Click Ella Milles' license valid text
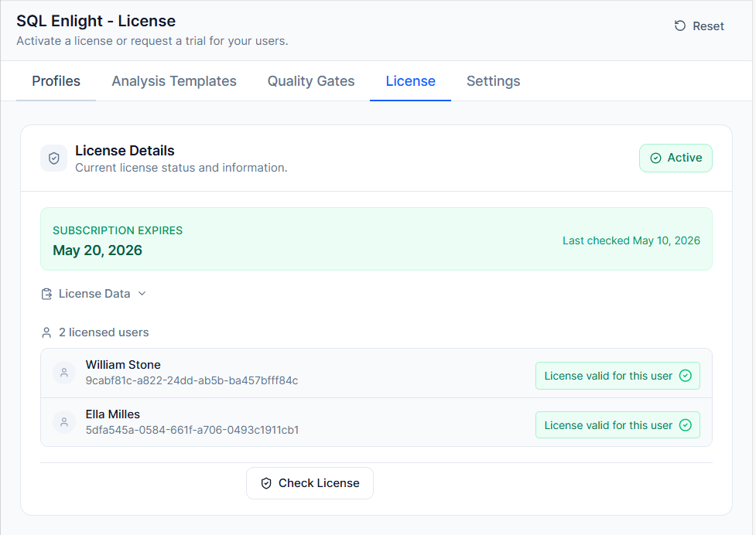 pos(608,425)
